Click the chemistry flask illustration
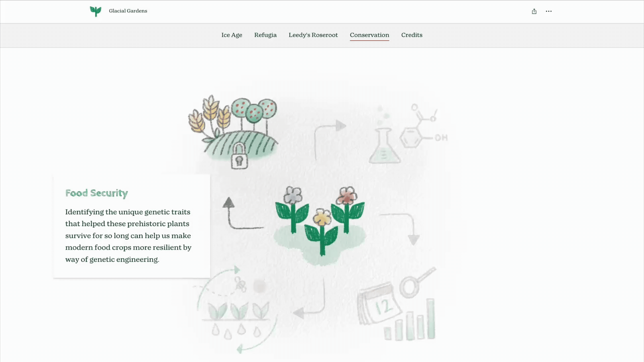 coord(384,147)
